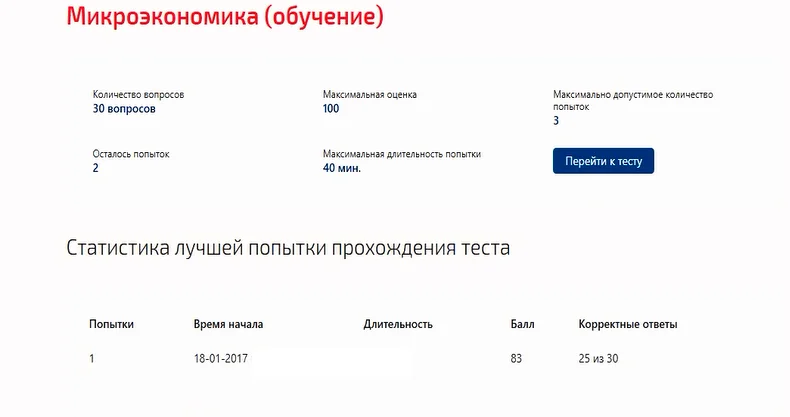The image size is (790, 417).
Task: Click the 30 вопросов value
Action: point(124,109)
